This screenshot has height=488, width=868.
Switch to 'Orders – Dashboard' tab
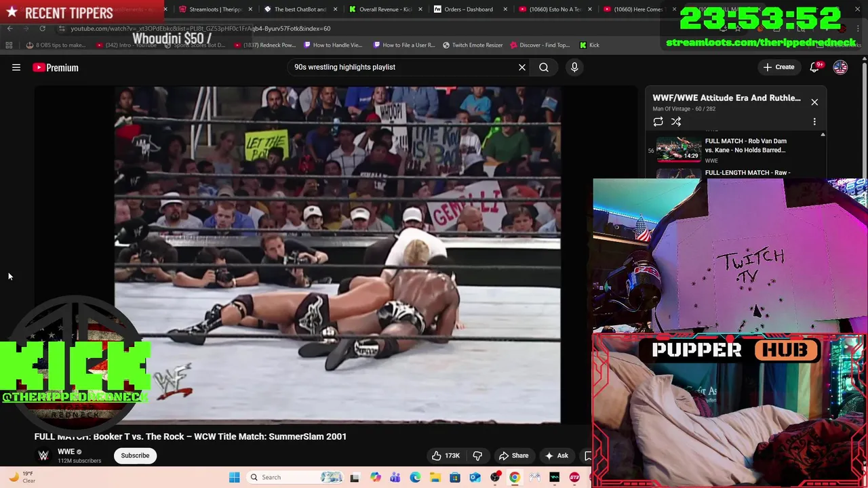(x=469, y=9)
